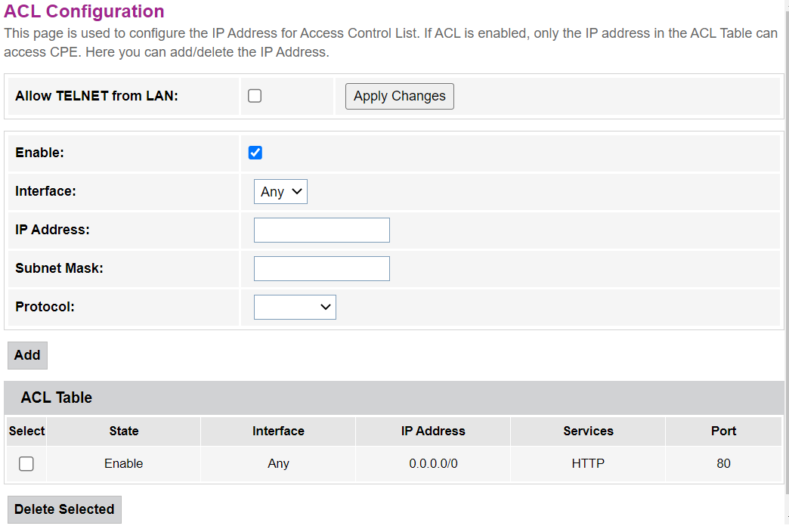Click the 0.0.0.0/0 IP address cell
The width and height of the screenshot is (789, 532).
433,464
